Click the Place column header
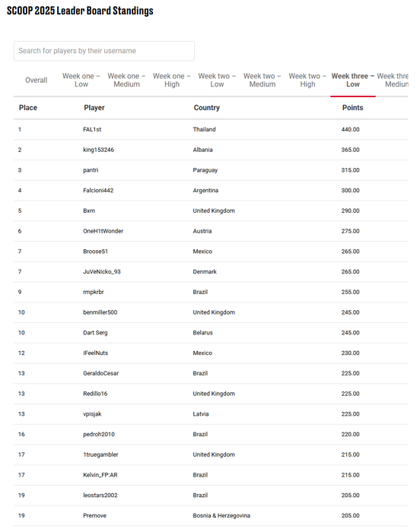The width and height of the screenshot is (420, 532). click(x=28, y=108)
